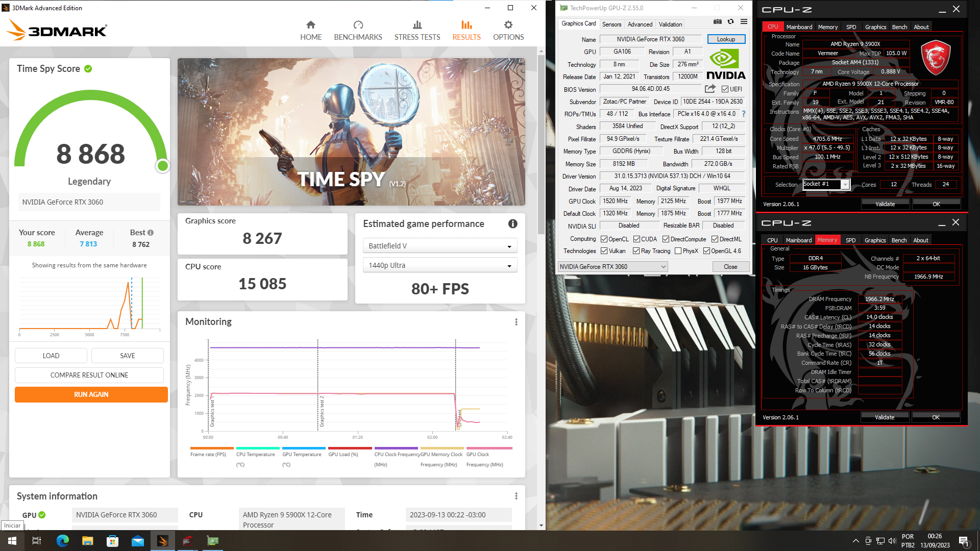
Task: Click the NVIDIA logo in GPU-Z
Action: click(x=726, y=64)
